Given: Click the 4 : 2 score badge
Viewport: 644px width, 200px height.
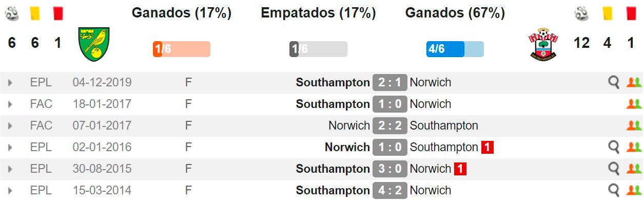Looking at the screenshot, I should (390, 190).
